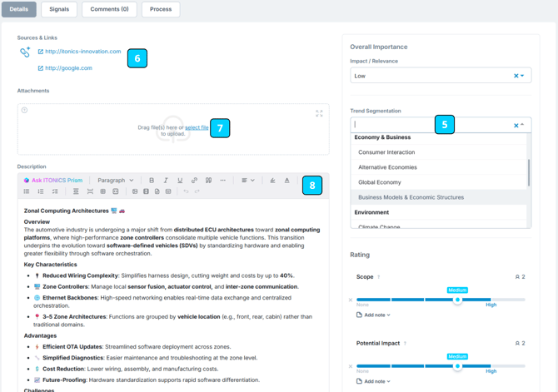This screenshot has height=392, width=558.
Task: Create a bulleted list in the editor
Action: 27,191
